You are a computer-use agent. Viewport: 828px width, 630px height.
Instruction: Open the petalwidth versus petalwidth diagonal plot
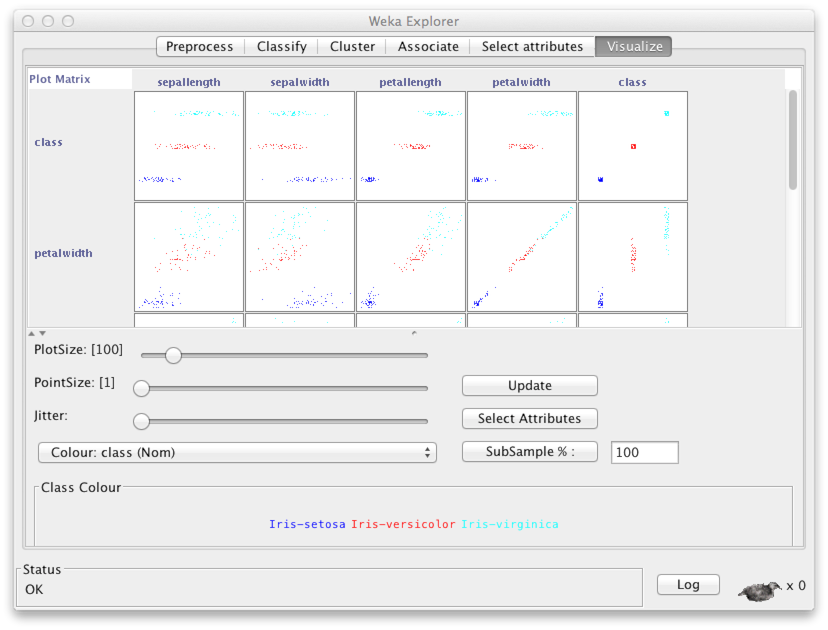(522, 257)
